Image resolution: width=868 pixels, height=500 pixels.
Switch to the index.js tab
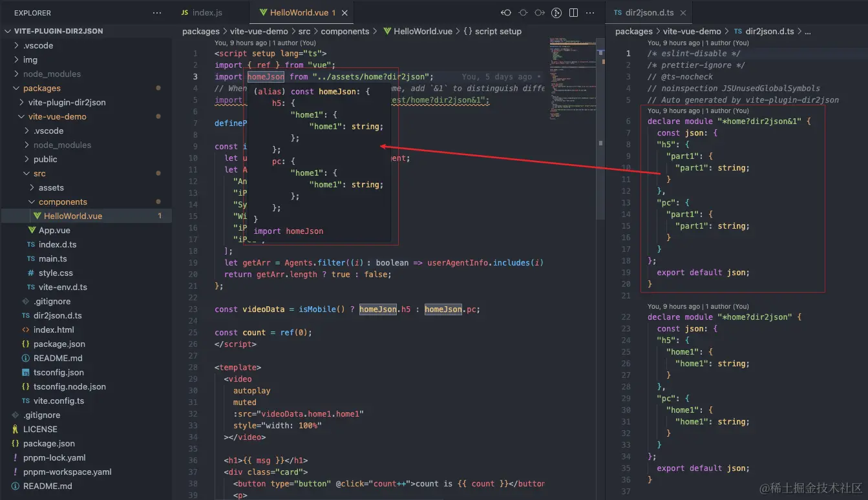click(201, 13)
